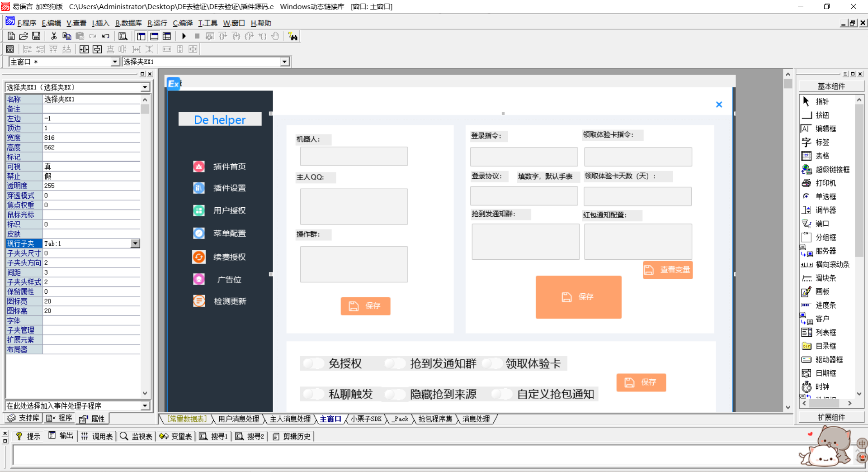The image size is (868, 472).
Task: Expand the 现行子夹 Tab:1 dropdown
Action: 135,243
